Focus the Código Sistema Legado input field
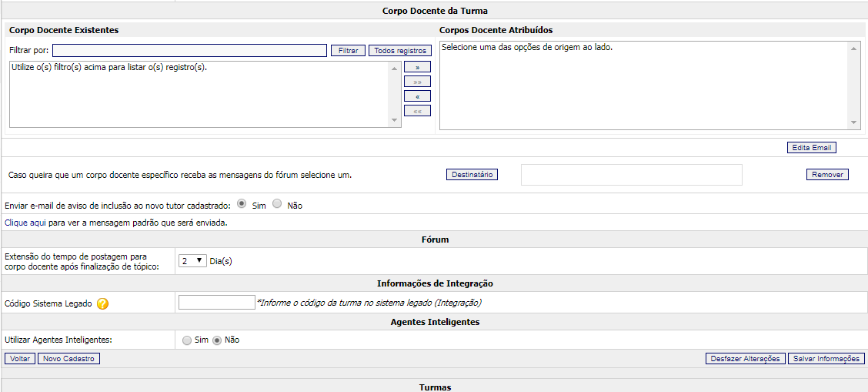This screenshot has width=868, height=392. [216, 303]
